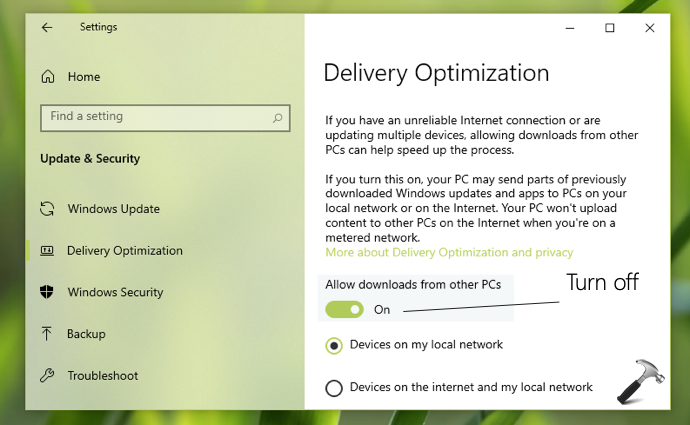690x425 pixels.
Task: Click the Delivery Optimization sidebar icon
Action: [x=47, y=251]
